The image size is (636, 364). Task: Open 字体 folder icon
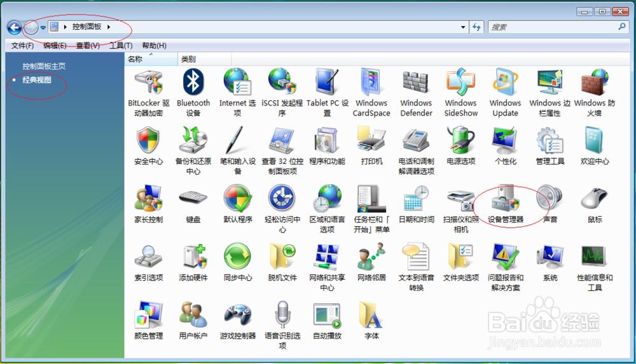click(x=371, y=314)
